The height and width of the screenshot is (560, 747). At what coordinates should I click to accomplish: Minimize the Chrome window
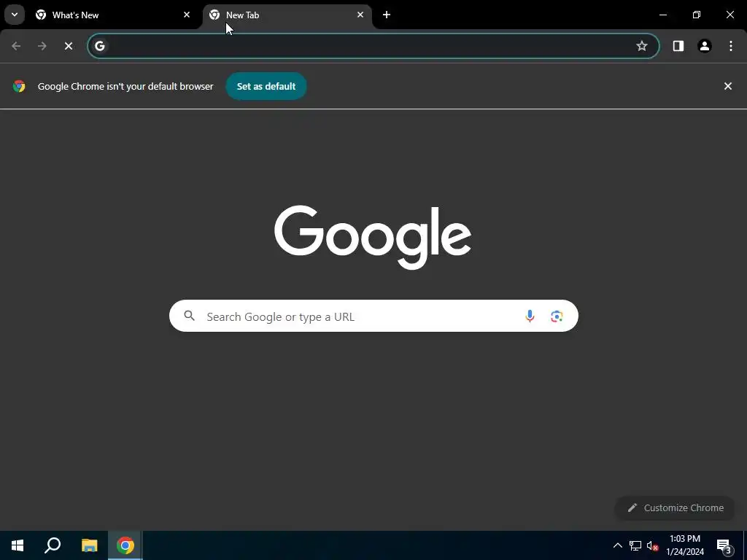point(662,15)
